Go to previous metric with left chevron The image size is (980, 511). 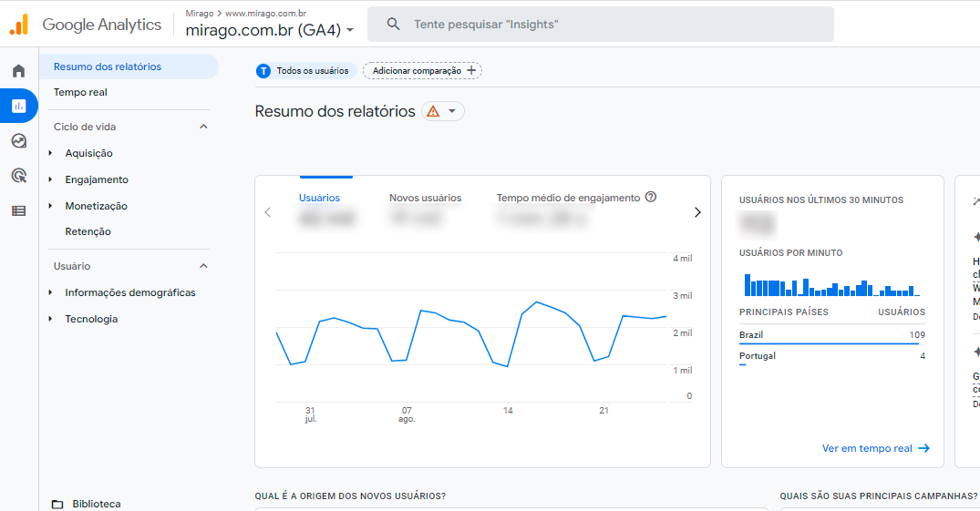point(267,212)
